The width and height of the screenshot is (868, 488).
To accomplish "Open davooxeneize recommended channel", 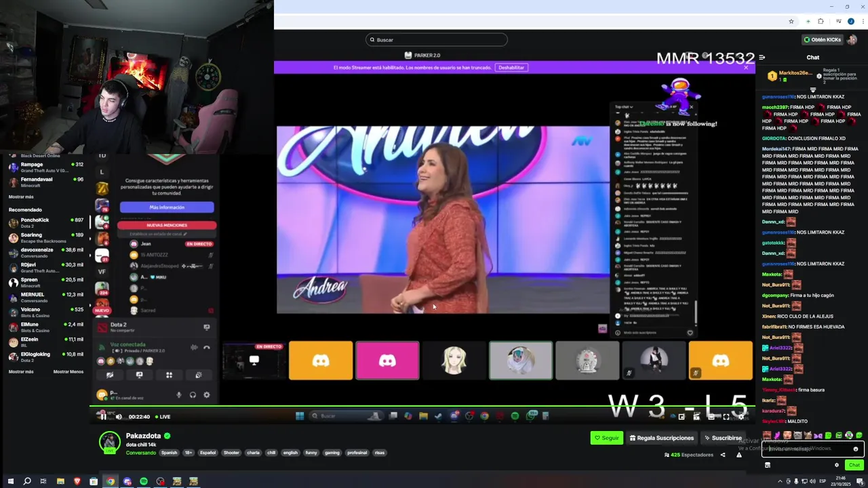I will [x=46, y=252].
